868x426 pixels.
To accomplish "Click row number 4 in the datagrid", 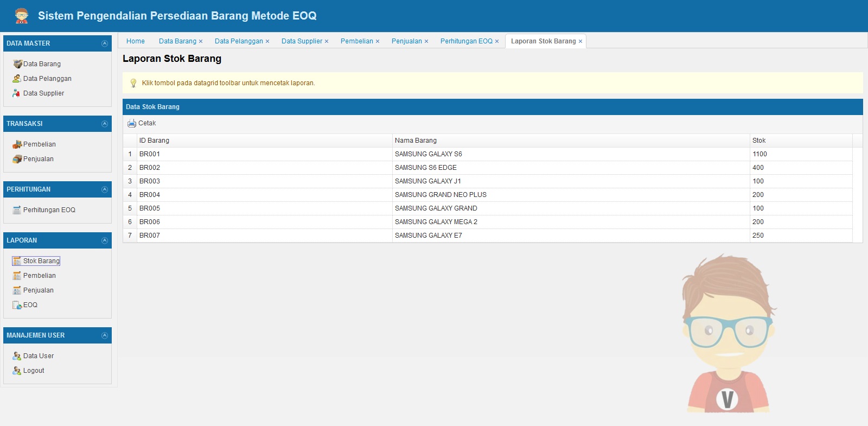I will coord(130,195).
